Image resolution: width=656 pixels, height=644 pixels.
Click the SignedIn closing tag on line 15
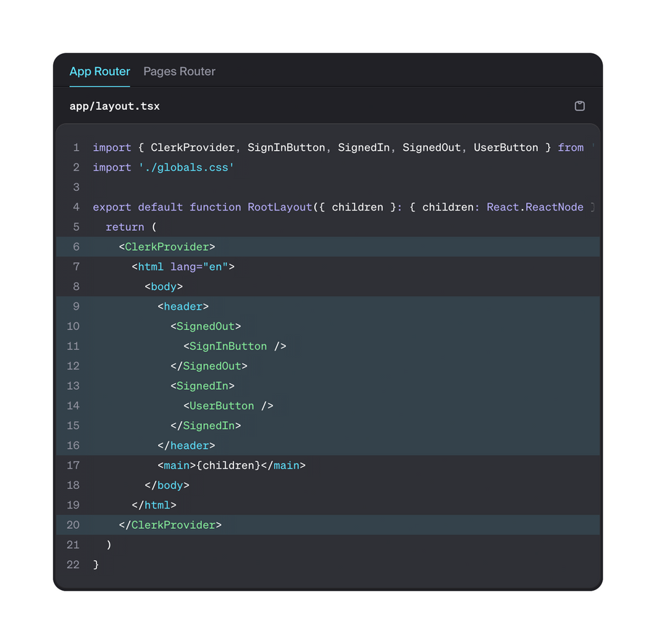click(209, 425)
